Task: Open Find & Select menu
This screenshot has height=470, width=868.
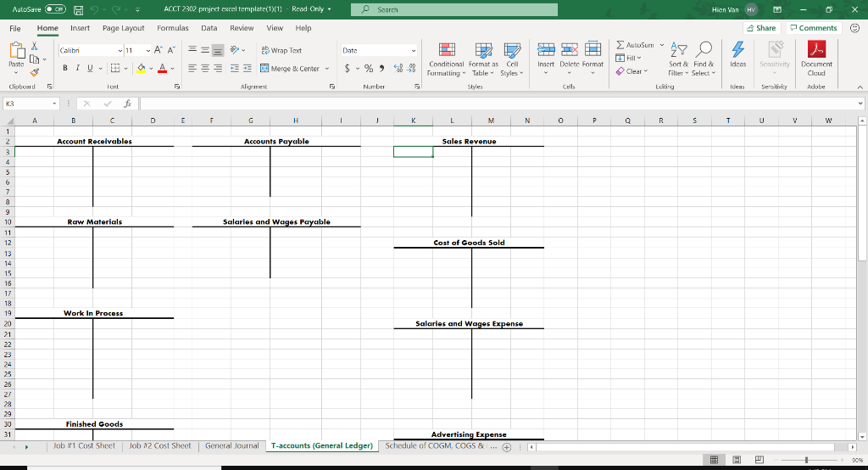Action: 703,59
